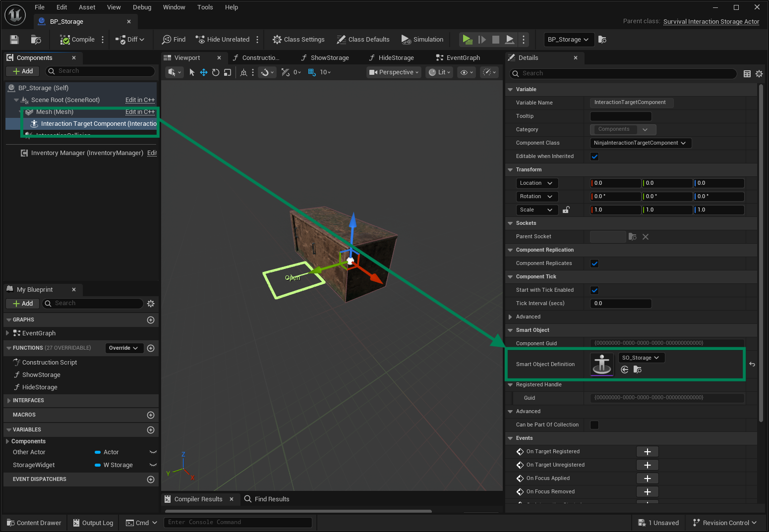Start Simulation mode
This screenshot has width=769, height=532.
422,39
